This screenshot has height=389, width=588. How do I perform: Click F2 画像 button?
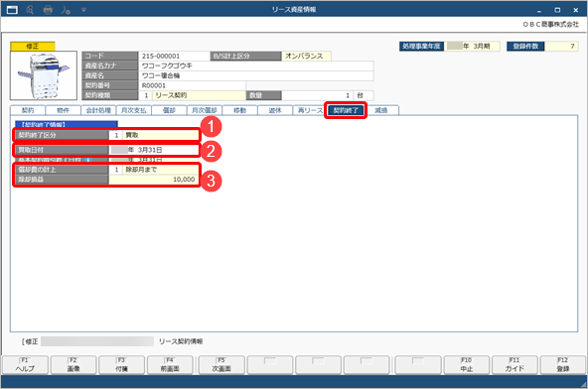point(73,364)
